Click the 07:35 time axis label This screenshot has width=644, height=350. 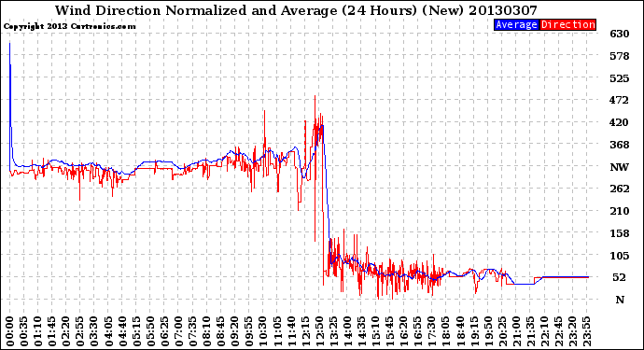[193, 331]
